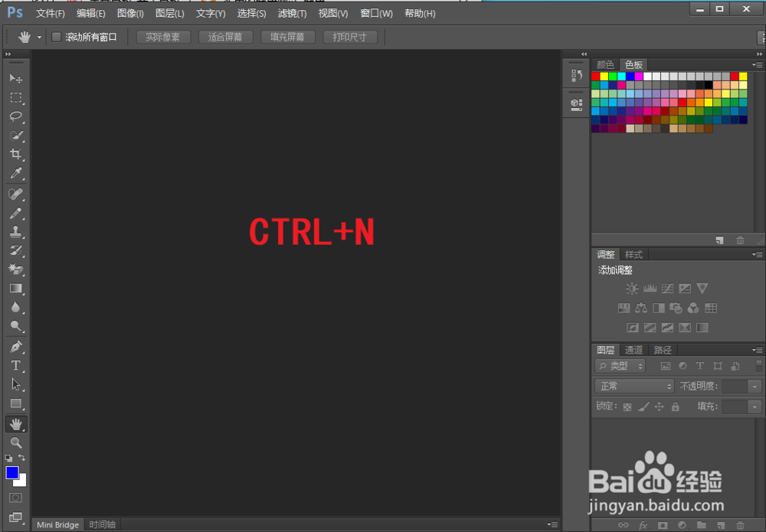Select the Crop tool
766x532 pixels.
tap(15, 154)
